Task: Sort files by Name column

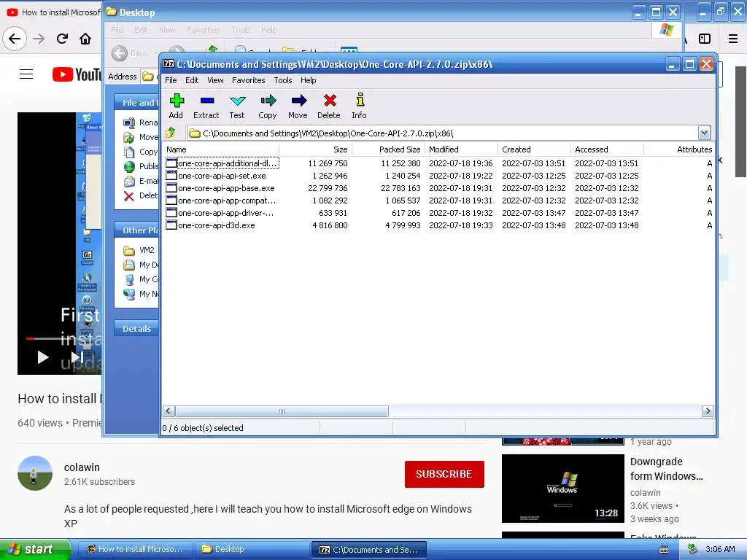Action: (220, 149)
